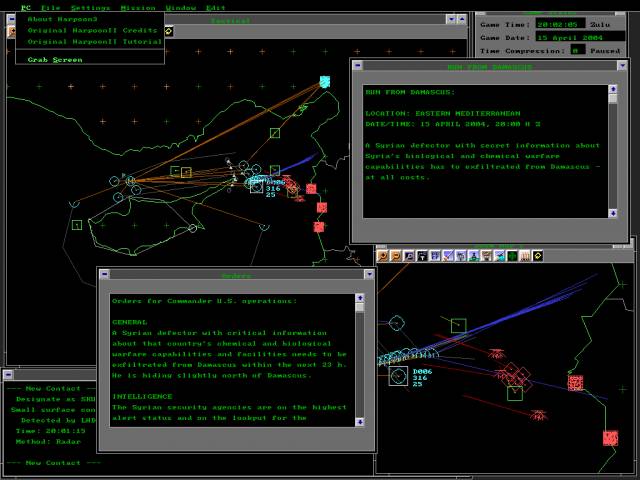
Task: Open the Settings menu
Action: coord(91,8)
